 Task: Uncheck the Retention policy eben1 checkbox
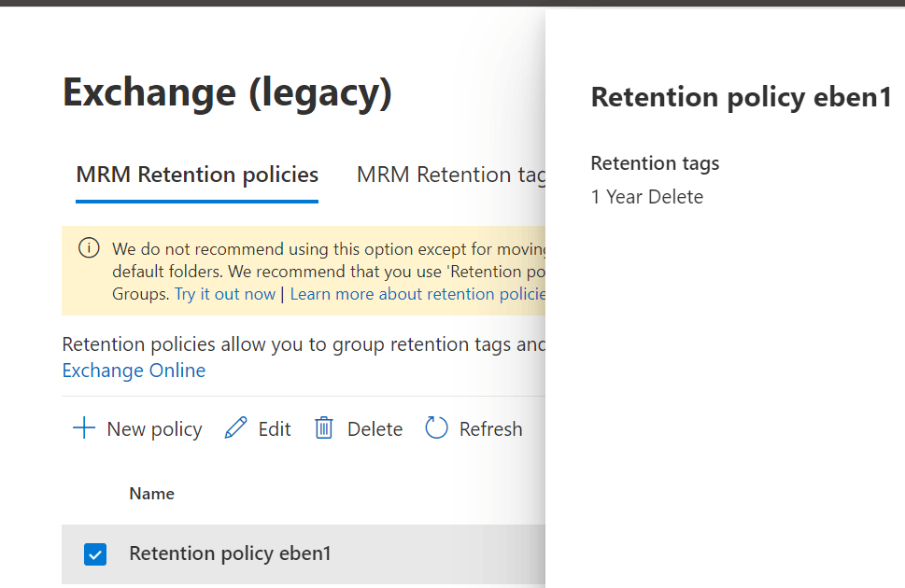(95, 554)
